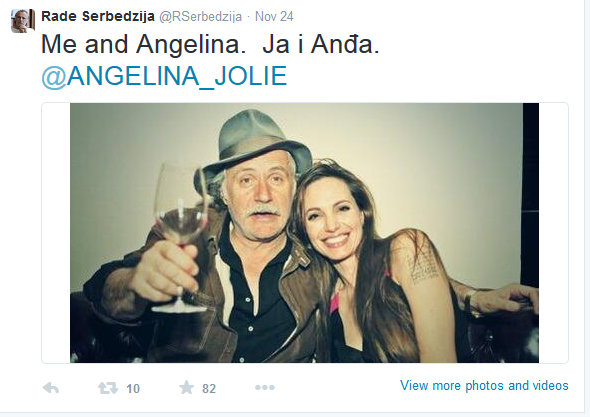This screenshot has height=417, width=590.
Task: Follow the @ANGELINA_JOLIE mention link
Action: pyautogui.click(x=164, y=76)
